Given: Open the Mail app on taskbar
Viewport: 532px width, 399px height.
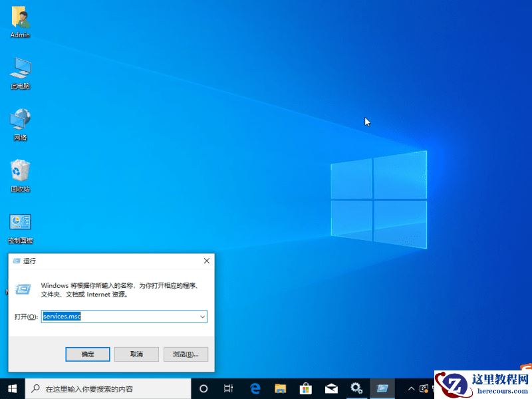Looking at the screenshot, I should point(331,388).
